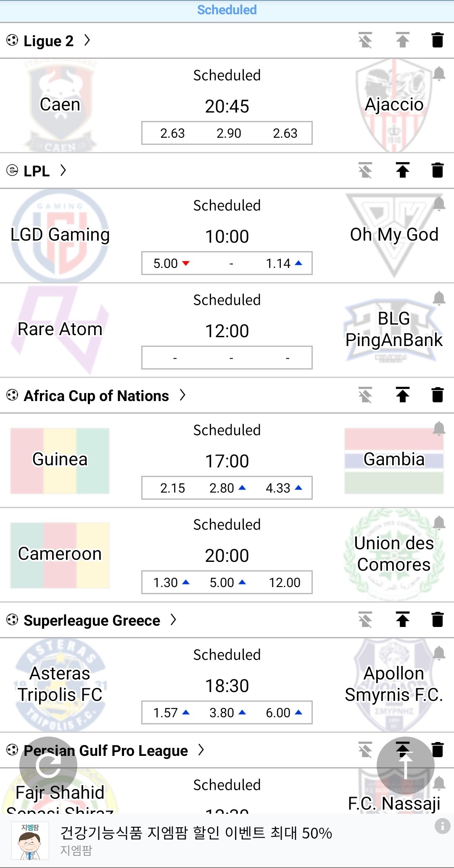The width and height of the screenshot is (454, 868).
Task: Delete the Ligue 2 league section
Action: [x=438, y=40]
